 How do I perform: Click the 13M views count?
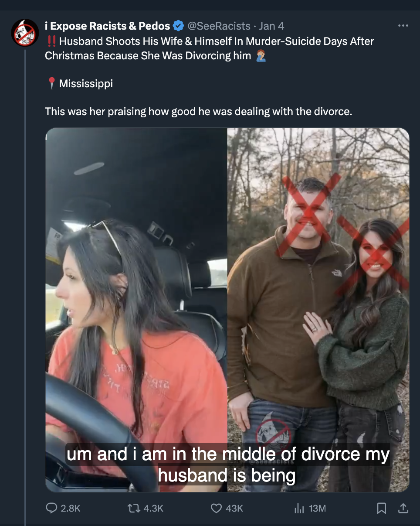pos(317,509)
